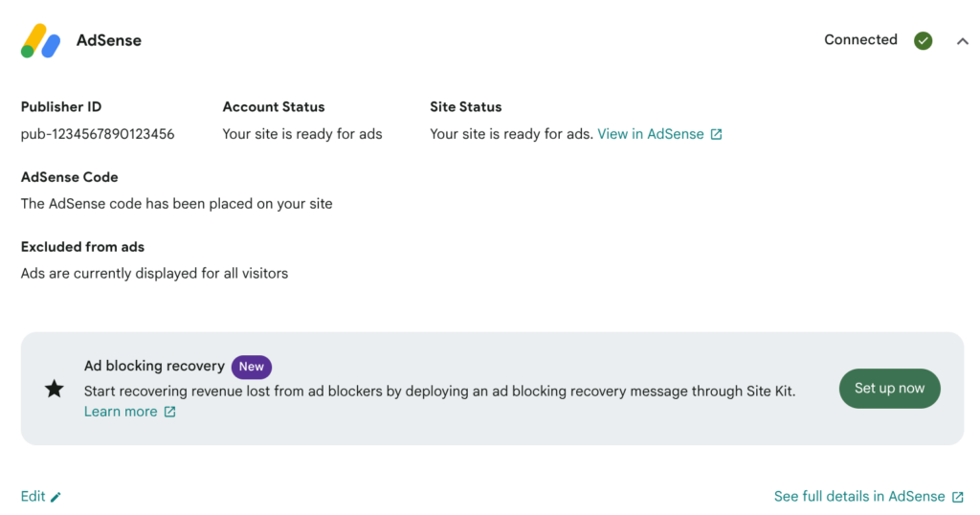The width and height of the screenshot is (980, 515).
Task: Open the Learn more link
Action: (x=121, y=412)
